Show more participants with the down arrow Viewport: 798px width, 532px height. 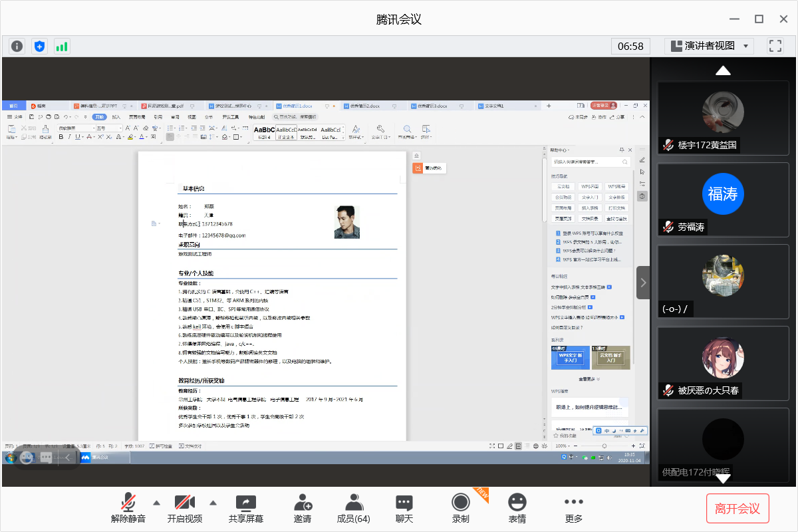click(x=723, y=477)
